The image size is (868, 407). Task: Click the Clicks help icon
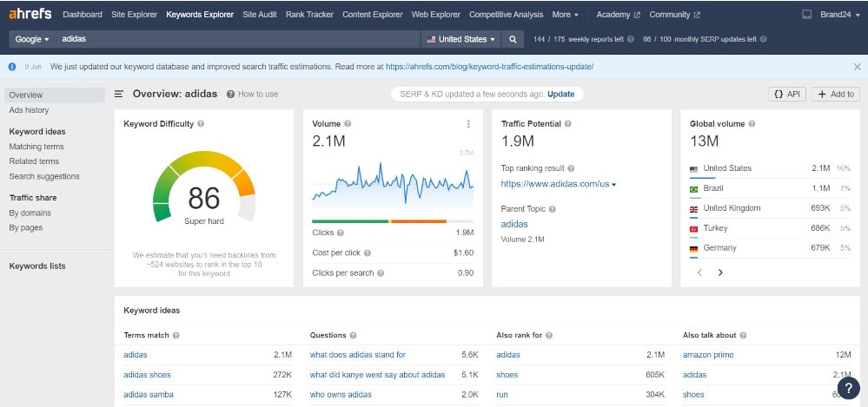tap(341, 233)
